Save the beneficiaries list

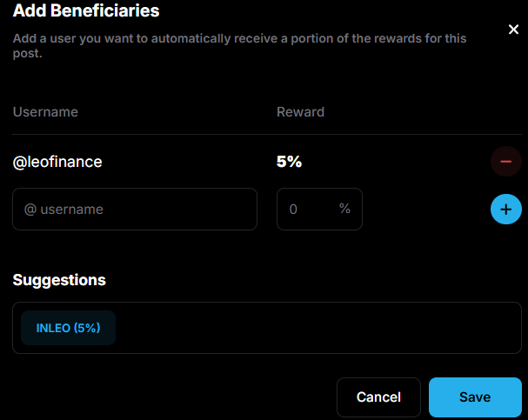coord(475,397)
